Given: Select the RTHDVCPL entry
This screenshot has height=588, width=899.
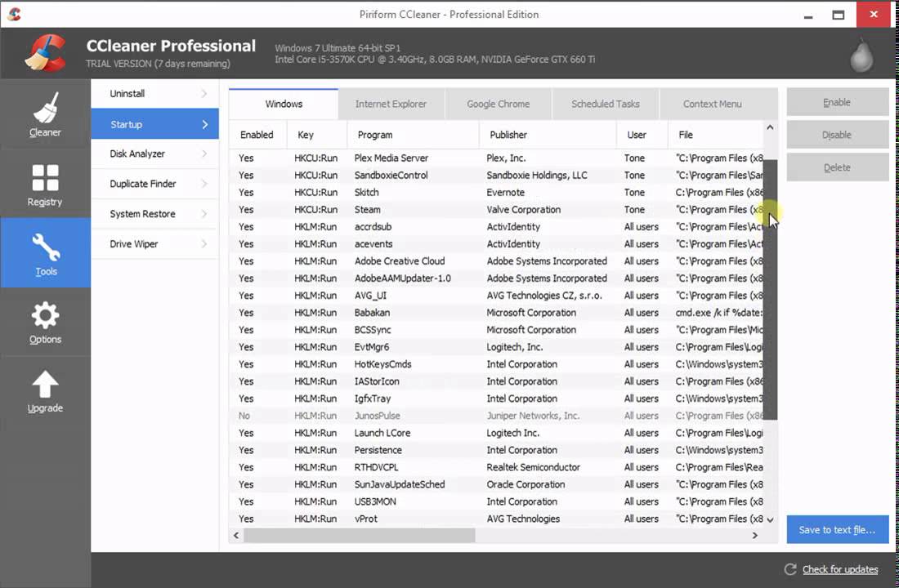Looking at the screenshot, I should coord(497,467).
